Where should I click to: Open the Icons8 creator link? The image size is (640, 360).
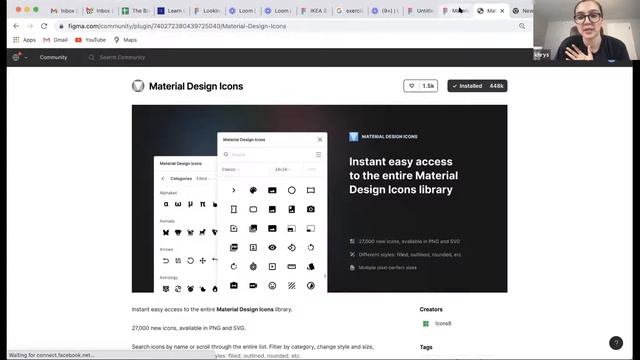click(x=437, y=323)
